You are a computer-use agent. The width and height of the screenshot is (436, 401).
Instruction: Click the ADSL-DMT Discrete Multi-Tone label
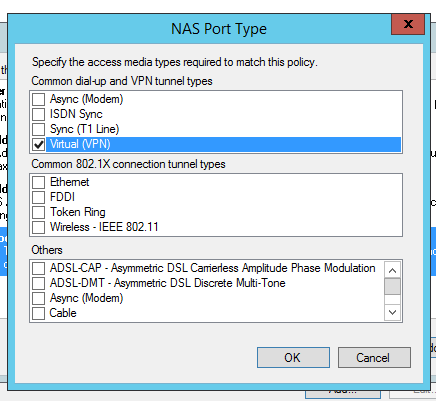tap(168, 283)
